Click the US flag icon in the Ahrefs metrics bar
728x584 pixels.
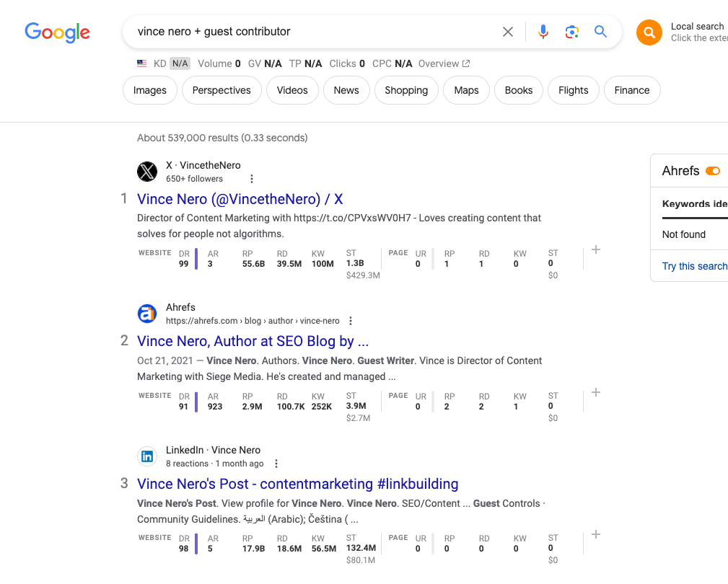click(x=141, y=63)
